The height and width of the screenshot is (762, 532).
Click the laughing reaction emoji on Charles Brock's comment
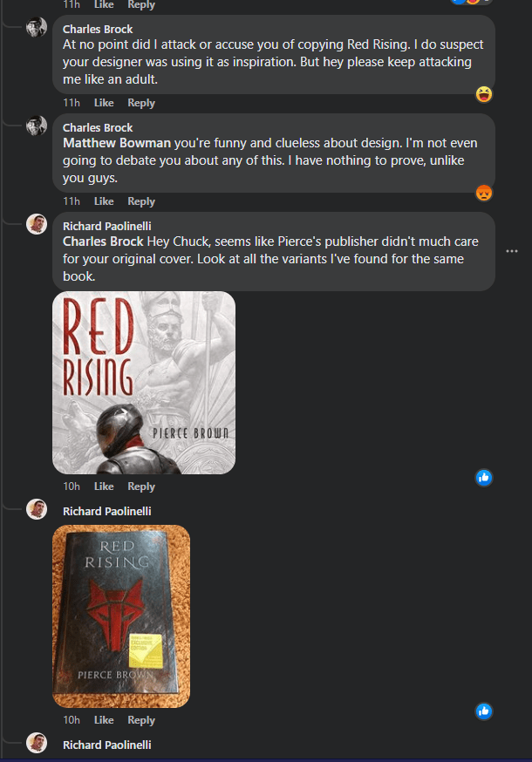point(484,94)
